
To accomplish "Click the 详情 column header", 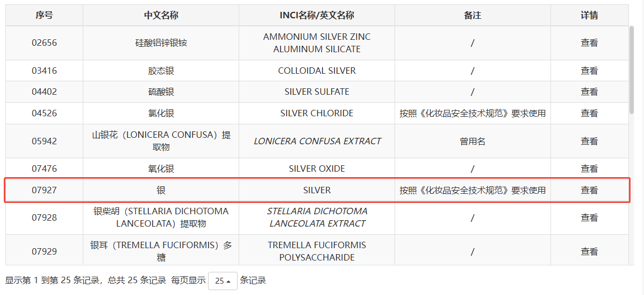I will click(x=589, y=16).
